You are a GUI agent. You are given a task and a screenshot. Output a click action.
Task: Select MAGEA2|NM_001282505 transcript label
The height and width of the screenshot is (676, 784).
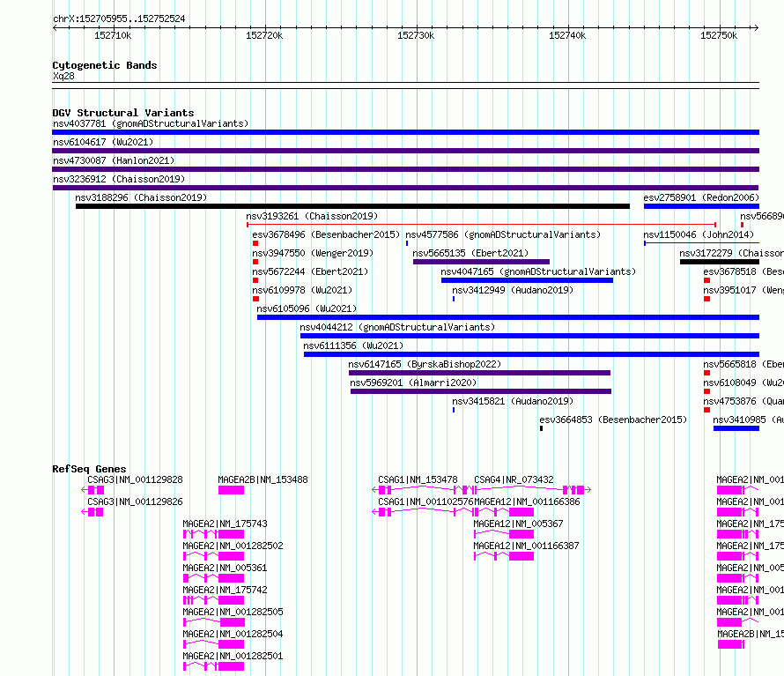(233, 612)
